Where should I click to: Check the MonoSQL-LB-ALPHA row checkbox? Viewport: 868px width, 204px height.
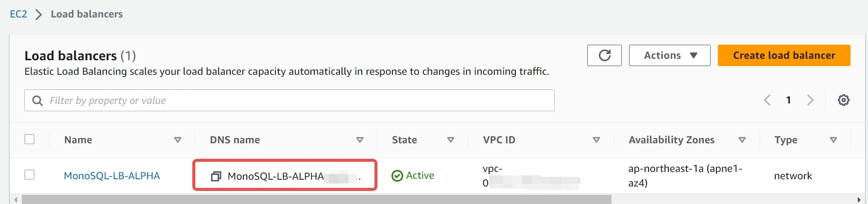[x=30, y=174]
